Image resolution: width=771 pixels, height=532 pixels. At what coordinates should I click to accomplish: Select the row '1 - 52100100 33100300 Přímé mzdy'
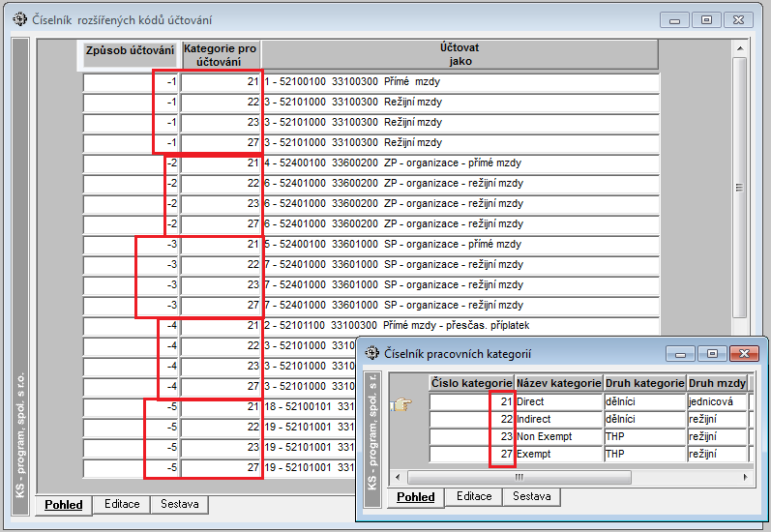(460, 82)
